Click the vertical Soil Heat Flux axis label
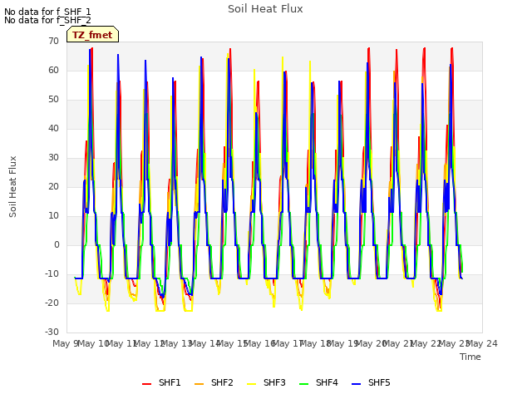Image resolution: width=532 pixels, height=399 pixels. [x=12, y=186]
